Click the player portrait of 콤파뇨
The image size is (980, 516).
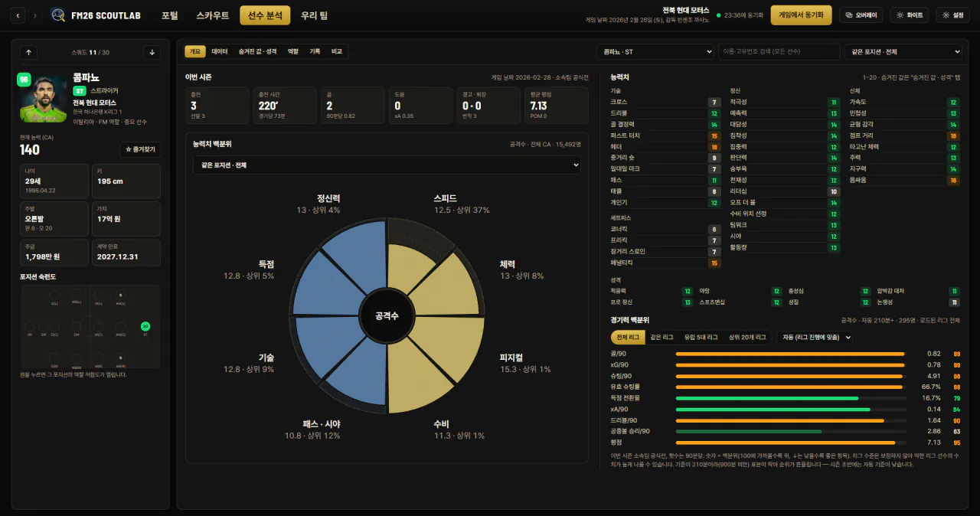(44, 99)
